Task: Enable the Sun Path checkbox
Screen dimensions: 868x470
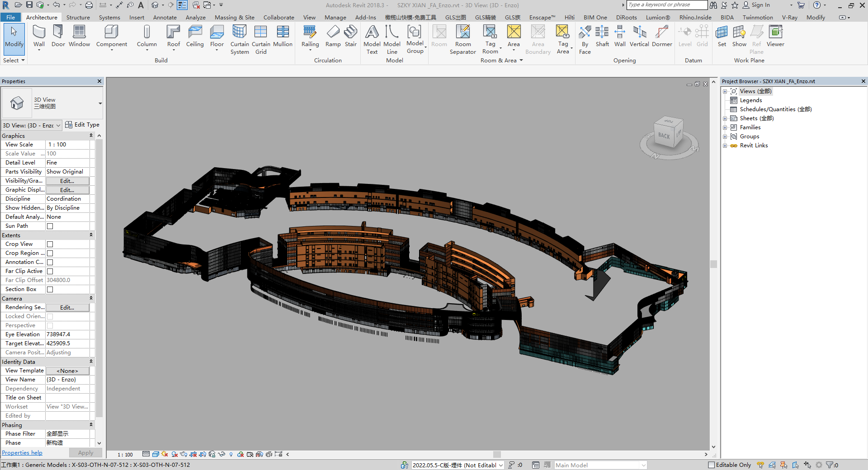Action: pyautogui.click(x=50, y=226)
